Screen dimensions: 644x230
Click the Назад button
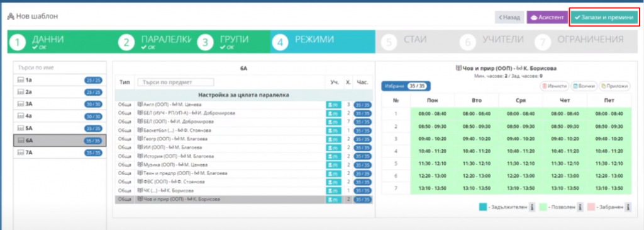(509, 18)
